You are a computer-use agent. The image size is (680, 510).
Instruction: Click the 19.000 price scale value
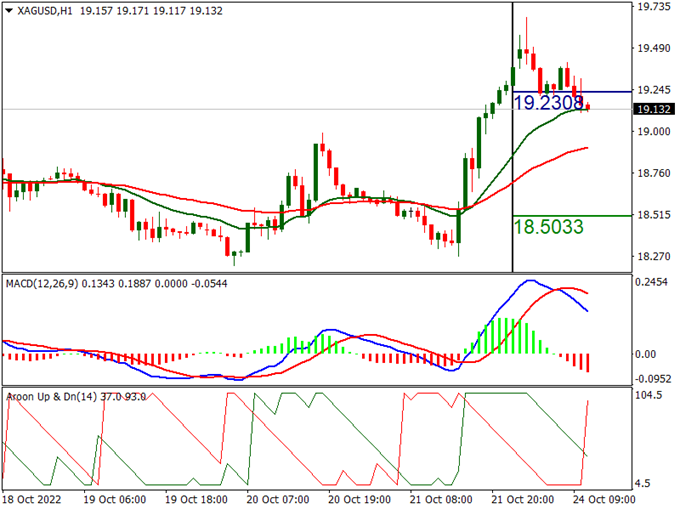click(x=654, y=131)
